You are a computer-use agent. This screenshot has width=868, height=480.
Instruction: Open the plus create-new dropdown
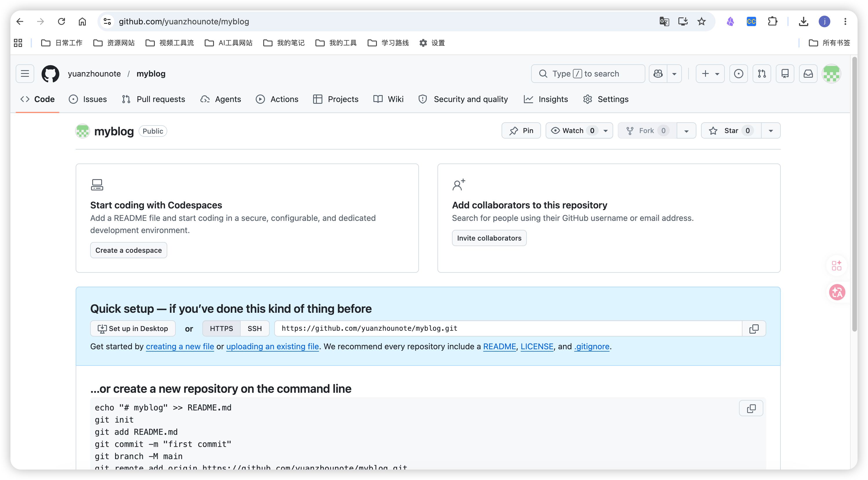[x=710, y=73]
